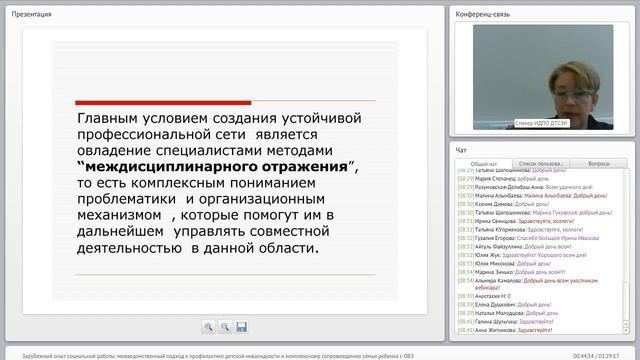The image size is (640, 360).
Task: Select Татьяна Куприянова's chat message
Action: [x=520, y=230]
